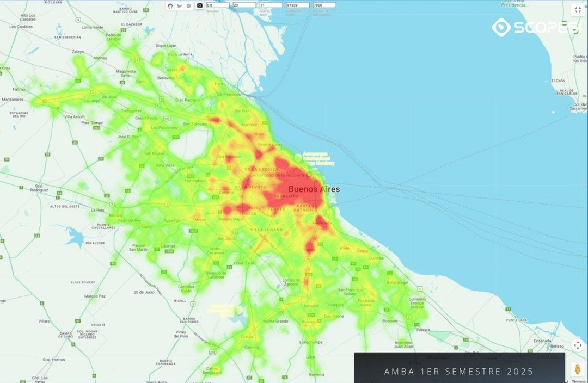Activate the camera capture tool
The image size is (588, 383).
coord(199,4)
